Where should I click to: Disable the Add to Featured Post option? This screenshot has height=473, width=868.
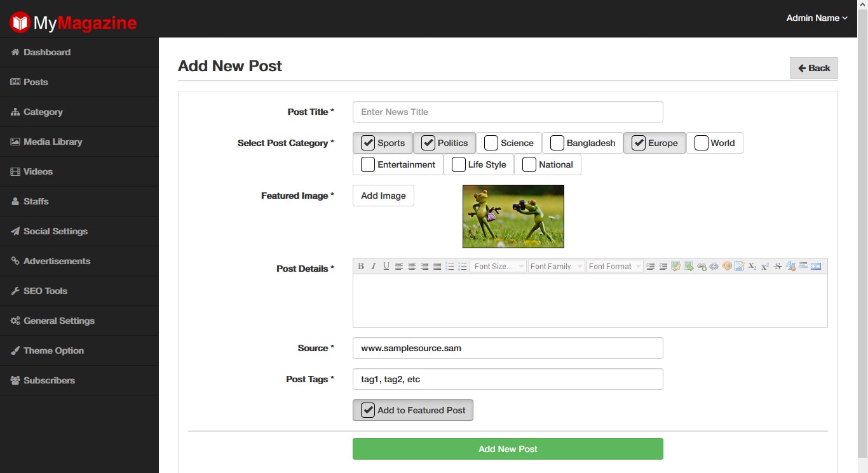coord(367,410)
